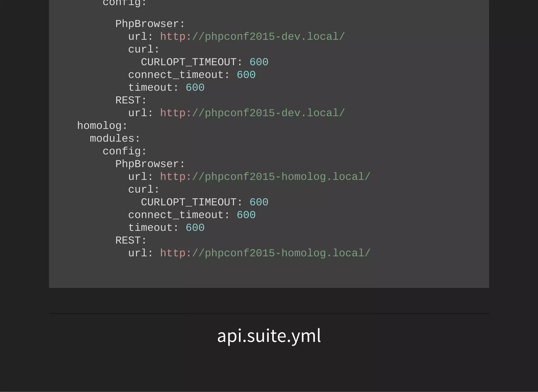
Task: Select the first phpconf2015-dev.local URL under PhpBrowser
Action: [252, 37]
